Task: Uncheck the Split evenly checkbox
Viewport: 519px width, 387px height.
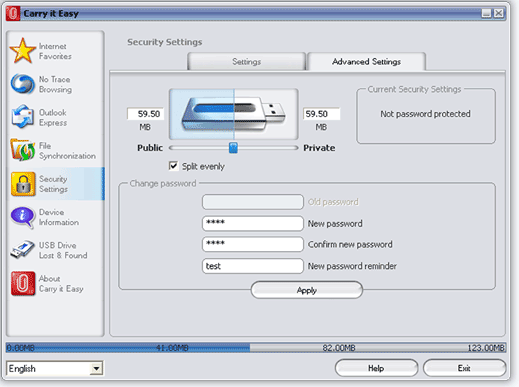Action: click(x=173, y=166)
